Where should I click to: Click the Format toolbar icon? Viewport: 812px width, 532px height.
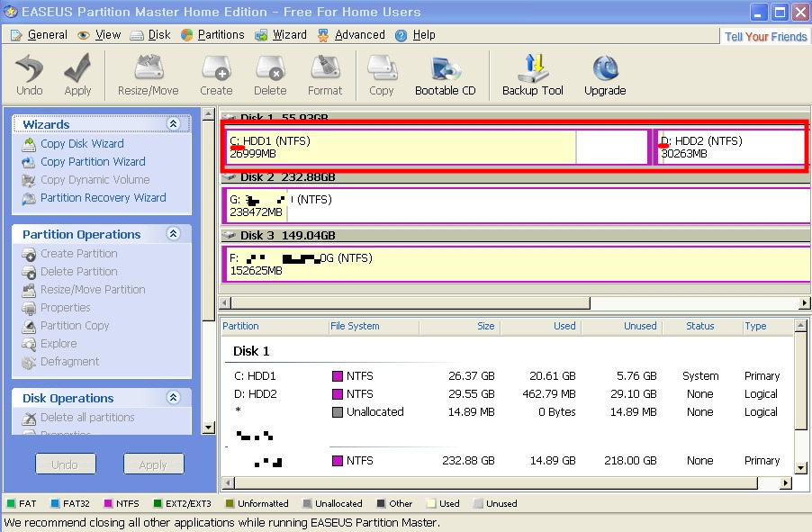pyautogui.click(x=325, y=69)
